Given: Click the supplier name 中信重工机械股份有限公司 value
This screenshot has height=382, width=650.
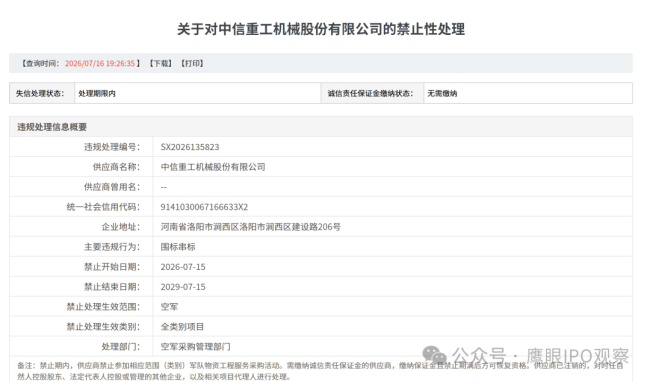Looking at the screenshot, I should [213, 167].
